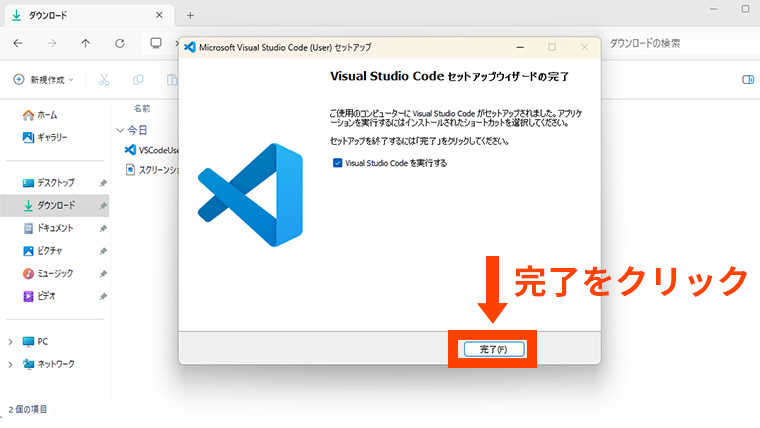Open a new Explorer tab with plus
This screenshot has height=428, width=760.
pyautogui.click(x=190, y=15)
